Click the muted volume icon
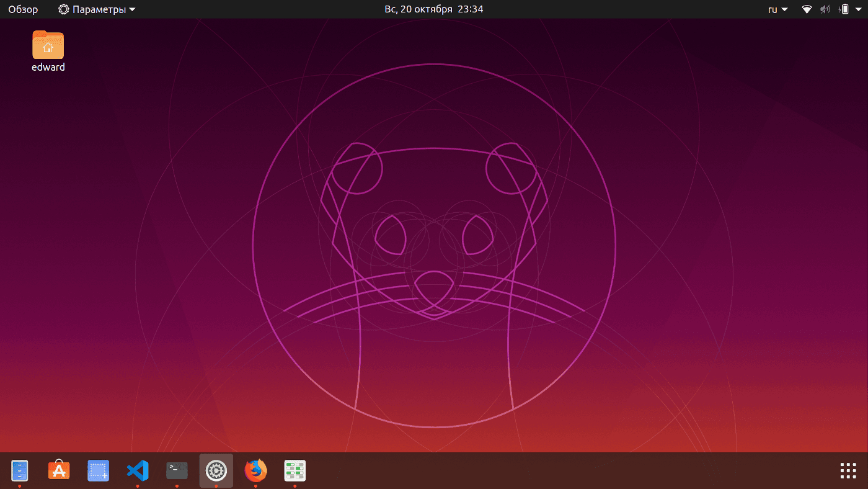 click(x=825, y=9)
